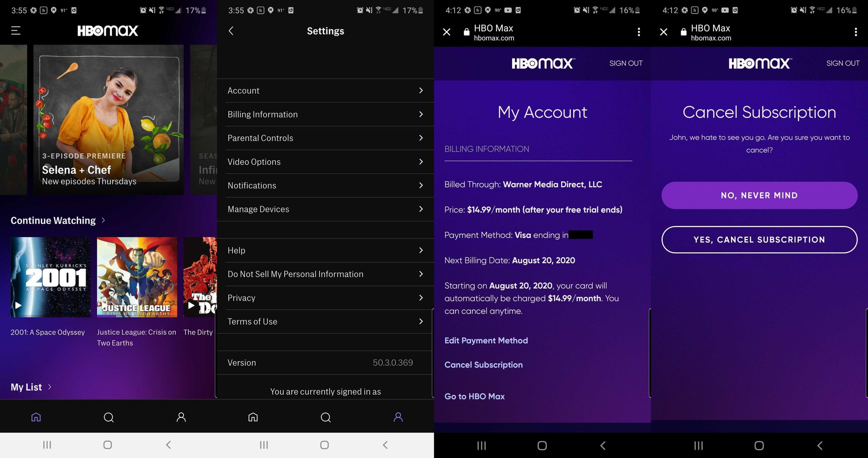Tap Android recents button under home screen

pos(47,445)
